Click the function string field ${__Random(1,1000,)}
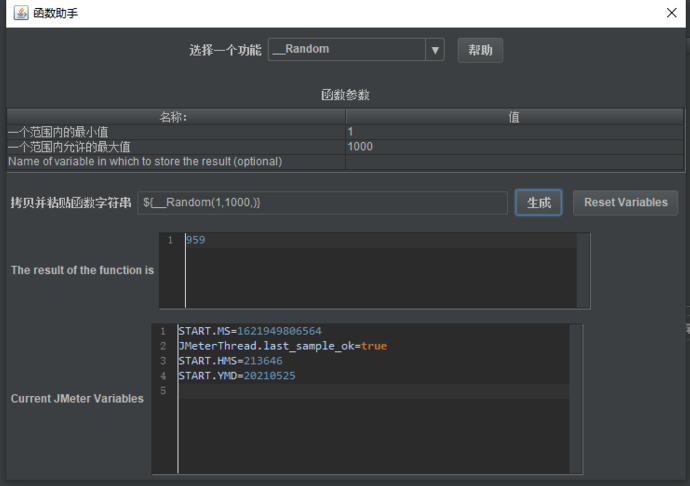Viewport: 690px width, 486px height. click(x=323, y=202)
